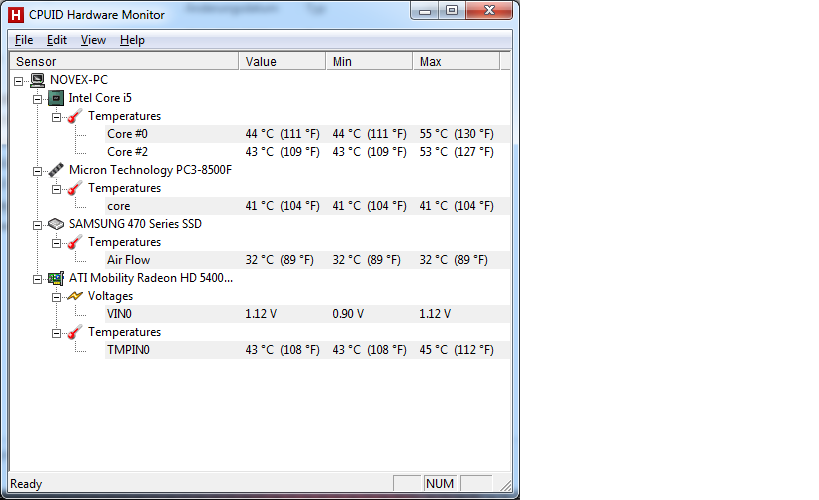Open the Help menu
Screen dimensions: 819x500
click(x=132, y=40)
